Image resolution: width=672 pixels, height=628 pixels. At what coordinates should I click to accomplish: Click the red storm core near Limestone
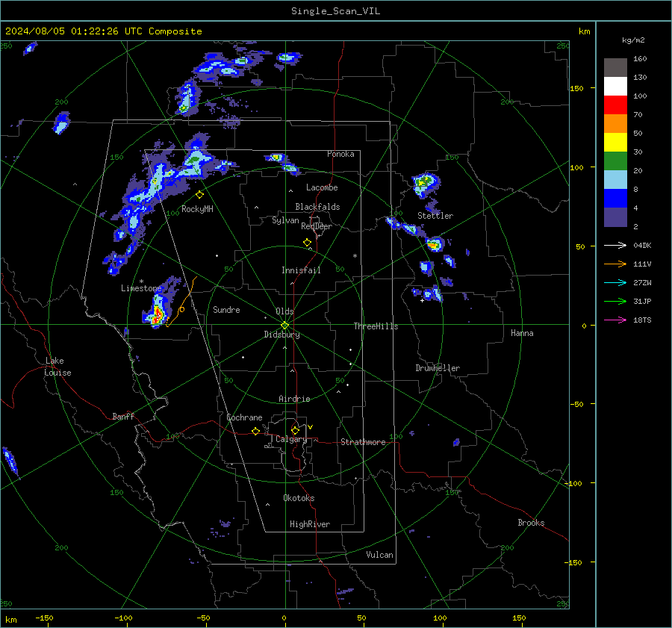coord(158,314)
